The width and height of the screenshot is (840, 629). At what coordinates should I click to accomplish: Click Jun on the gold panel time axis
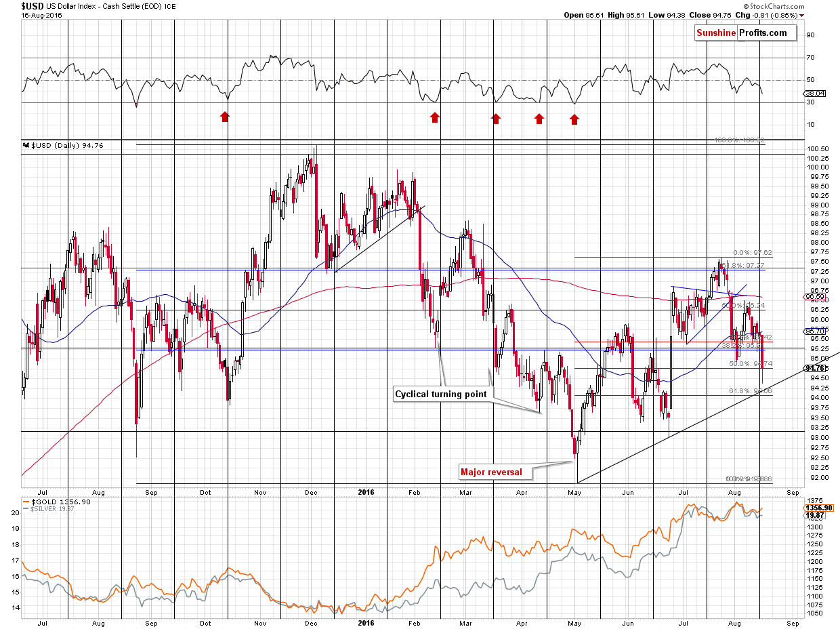point(628,624)
